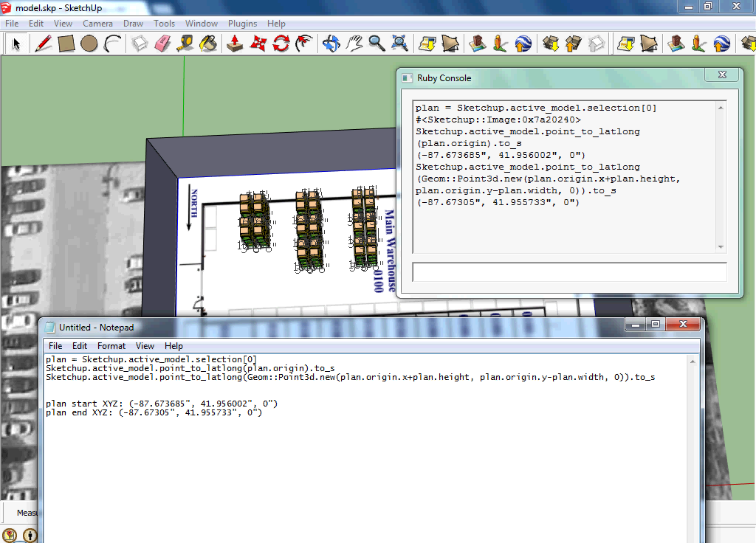Image resolution: width=756 pixels, height=543 pixels.
Task: Pick the pink Eraser tool
Action: point(162,44)
